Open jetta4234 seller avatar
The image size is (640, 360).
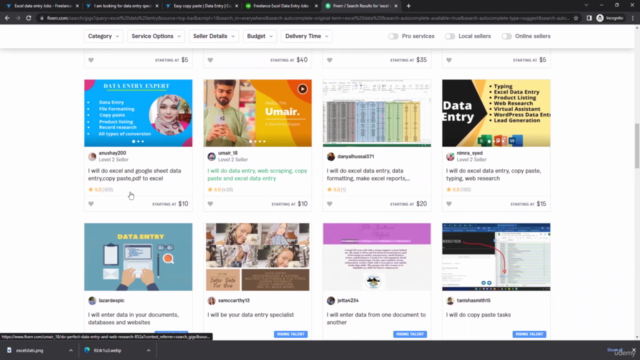(x=331, y=300)
